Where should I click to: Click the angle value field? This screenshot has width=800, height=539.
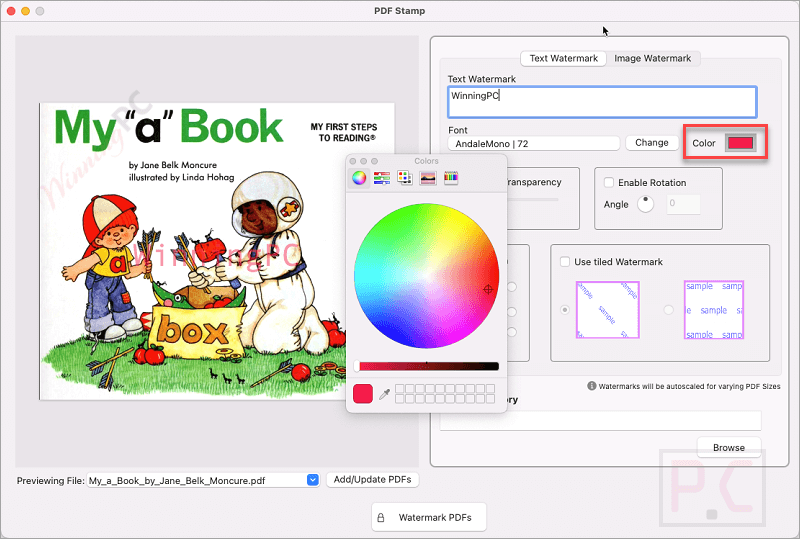[x=683, y=204]
